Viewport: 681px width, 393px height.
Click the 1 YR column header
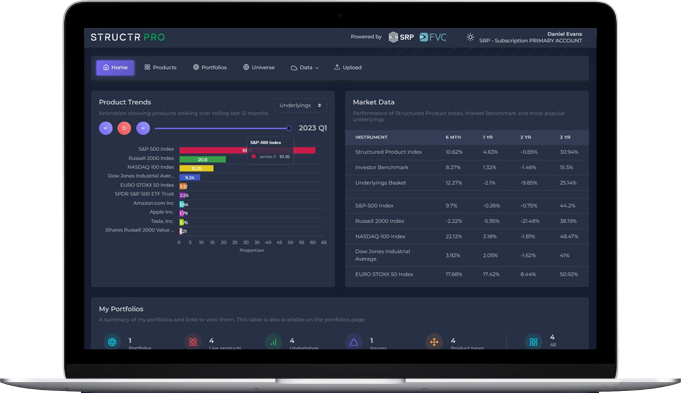click(488, 137)
